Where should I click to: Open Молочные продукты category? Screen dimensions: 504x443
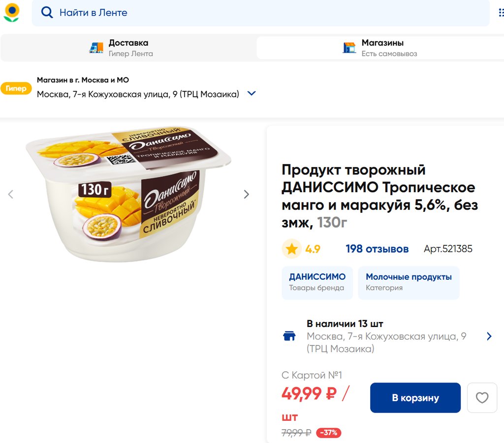(x=409, y=282)
